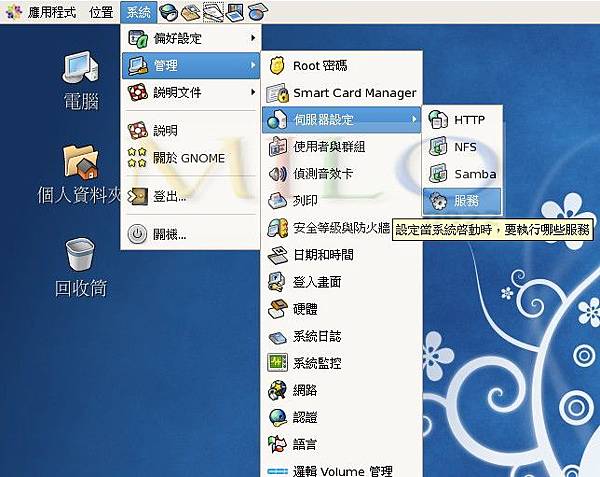Open the 位置 places menu
Viewport: 600px width, 477px height.
click(x=101, y=12)
